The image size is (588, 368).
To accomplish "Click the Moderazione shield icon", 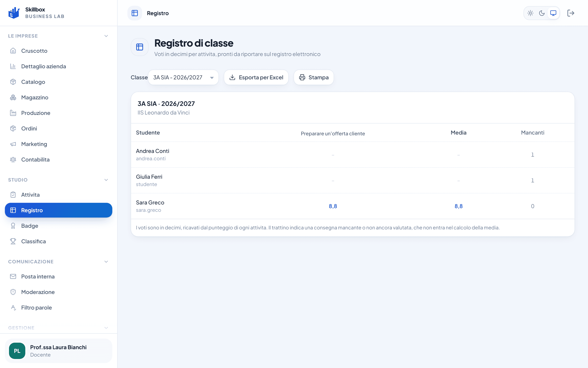I will click(13, 292).
